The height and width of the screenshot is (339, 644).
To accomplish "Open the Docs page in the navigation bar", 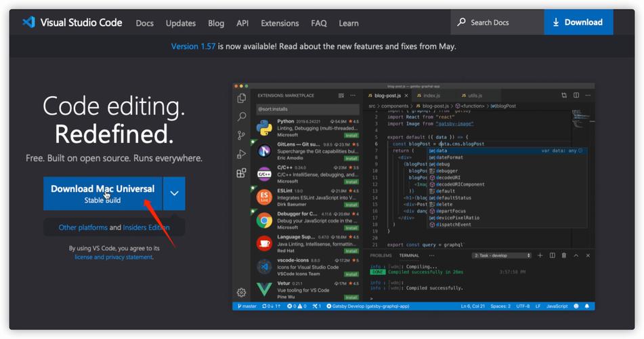I will tap(144, 24).
